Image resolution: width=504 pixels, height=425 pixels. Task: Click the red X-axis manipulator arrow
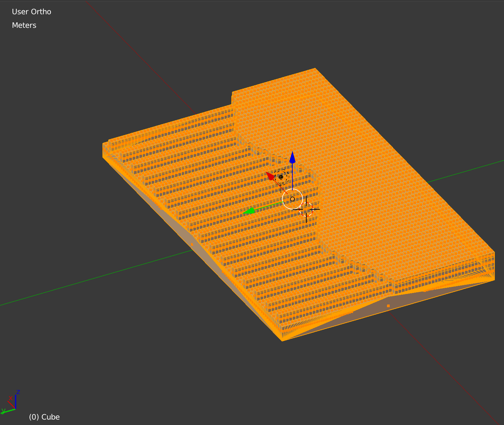tap(271, 176)
